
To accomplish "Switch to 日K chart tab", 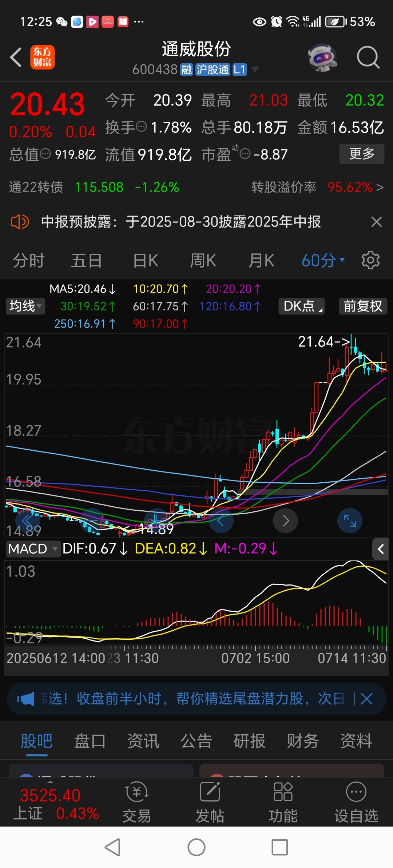I will [146, 261].
